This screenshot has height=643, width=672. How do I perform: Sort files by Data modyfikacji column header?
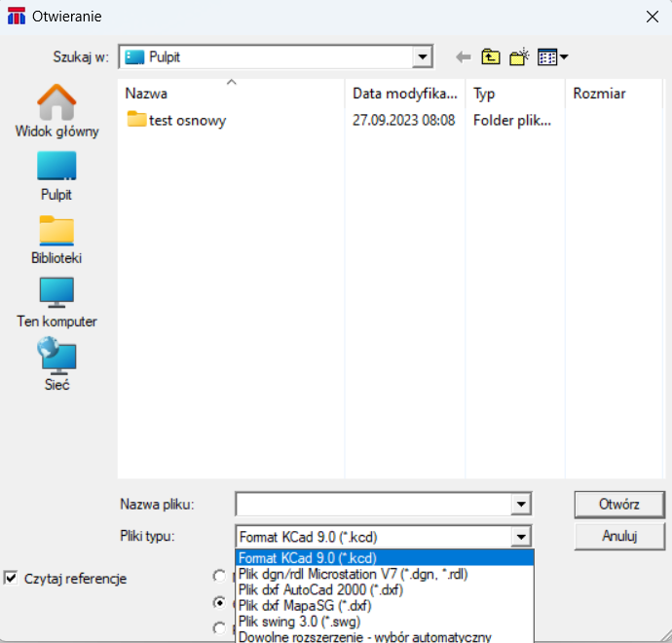405,94
